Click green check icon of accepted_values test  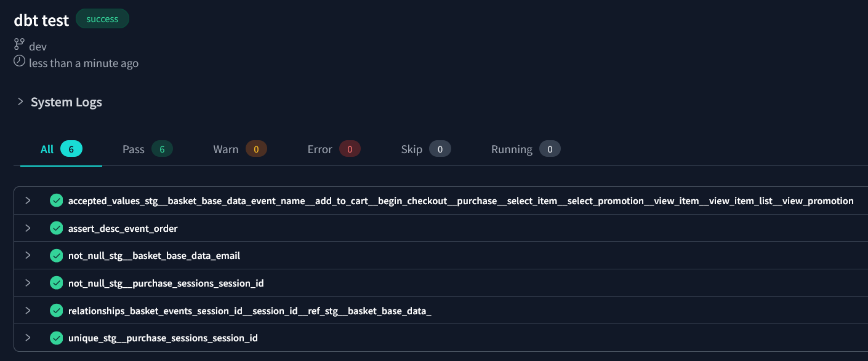click(57, 200)
